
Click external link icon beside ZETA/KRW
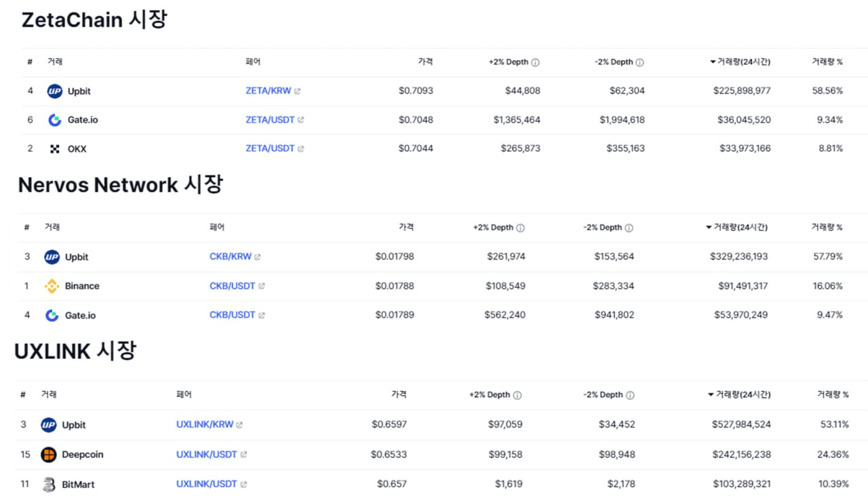[x=297, y=91]
